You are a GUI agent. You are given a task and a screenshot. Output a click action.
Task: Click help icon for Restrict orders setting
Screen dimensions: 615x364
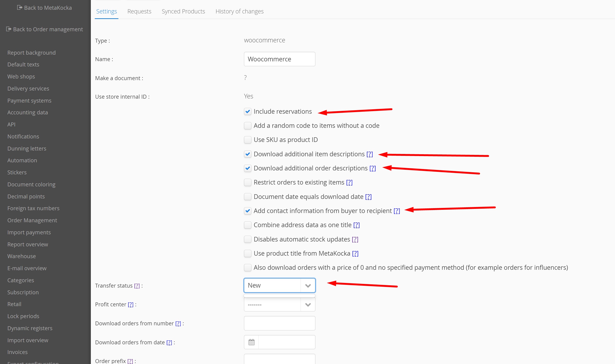click(x=349, y=182)
